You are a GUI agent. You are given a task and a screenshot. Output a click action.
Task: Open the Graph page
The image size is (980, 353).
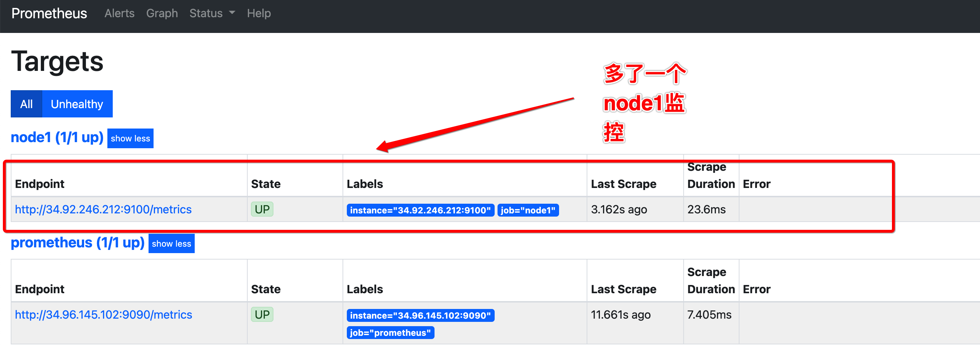[162, 13]
